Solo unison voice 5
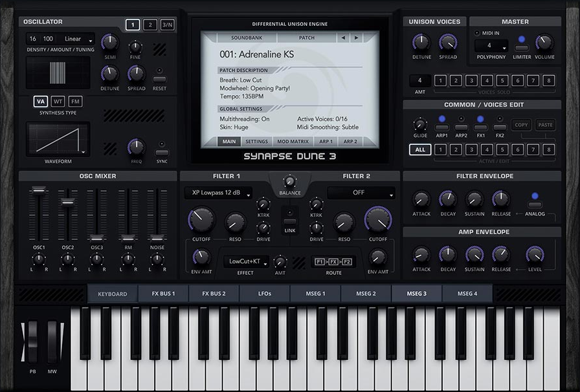The width and height of the screenshot is (580, 392). pyautogui.click(x=502, y=80)
